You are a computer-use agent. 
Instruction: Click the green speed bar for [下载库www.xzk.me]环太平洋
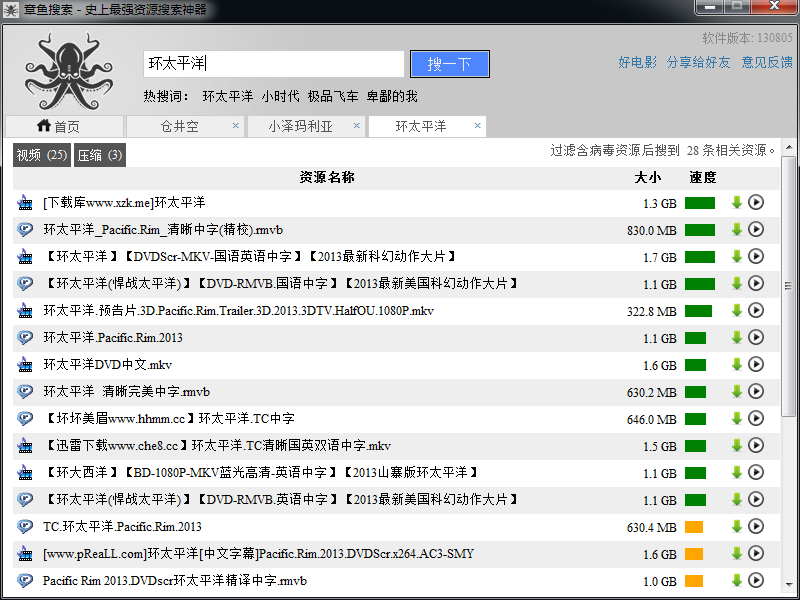click(699, 203)
